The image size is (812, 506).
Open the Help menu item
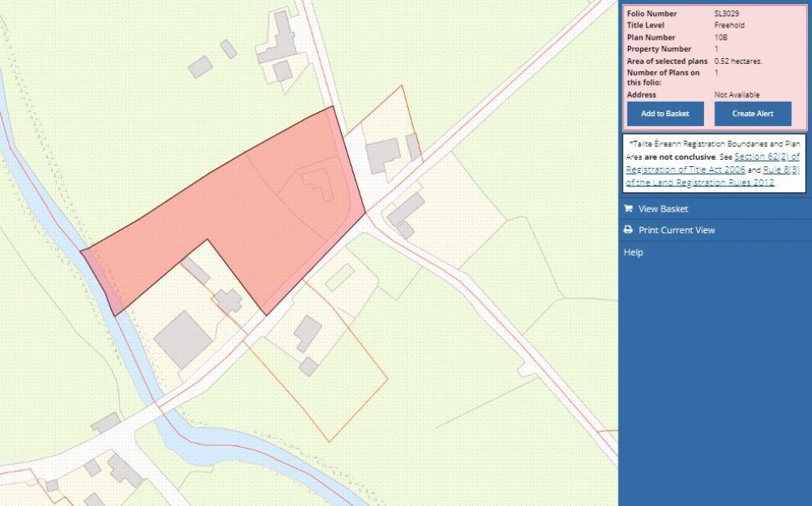(x=633, y=252)
